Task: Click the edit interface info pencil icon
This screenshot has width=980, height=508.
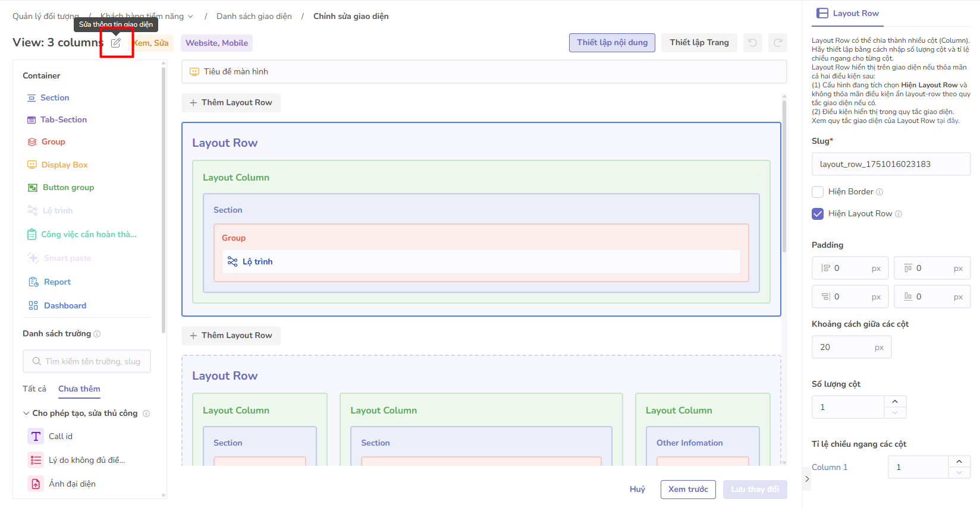Action: click(116, 43)
